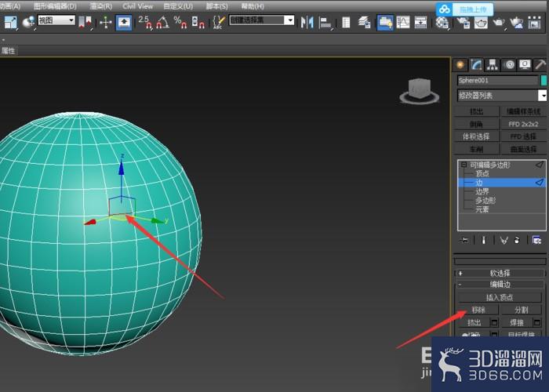Open the 自定义(U) menu
This screenshot has height=392, width=549.
[x=178, y=6]
